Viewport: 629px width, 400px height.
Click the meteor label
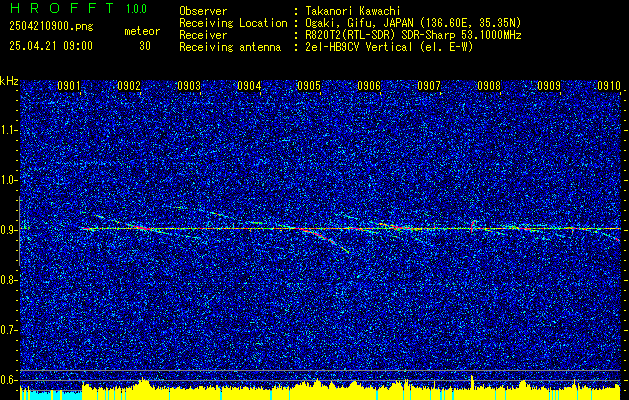pos(142,31)
